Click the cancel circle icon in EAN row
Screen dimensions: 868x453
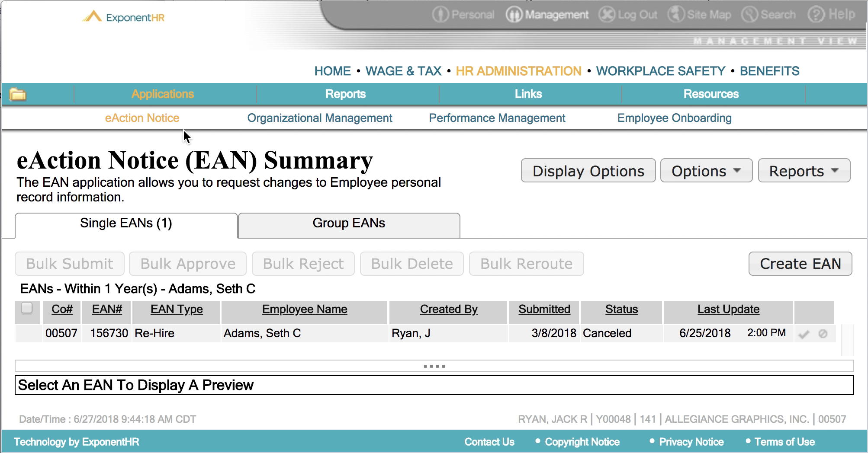coord(823,334)
